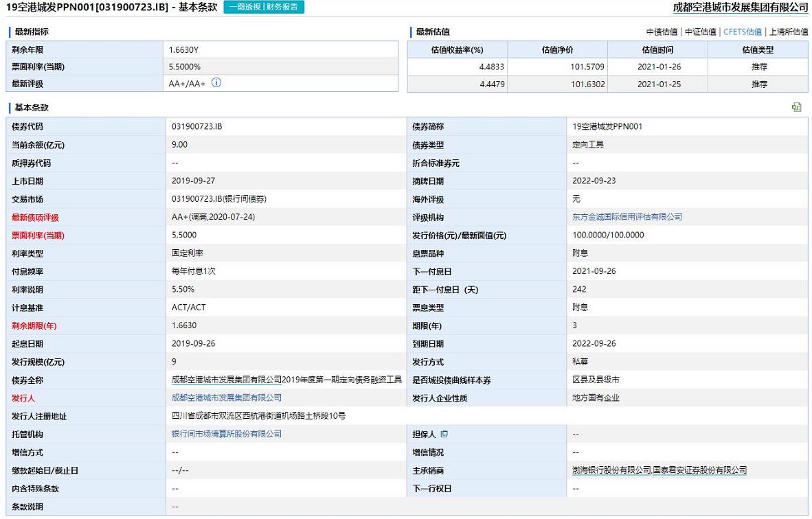Select bond short name 19空港城发PPN001 value
This screenshot has height=519, width=812.
607,126
